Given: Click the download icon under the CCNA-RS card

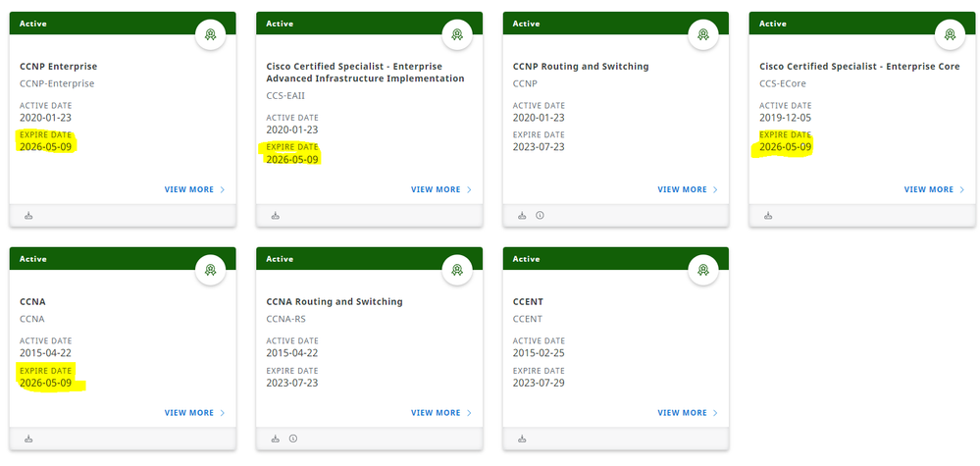Looking at the screenshot, I should coord(276,439).
